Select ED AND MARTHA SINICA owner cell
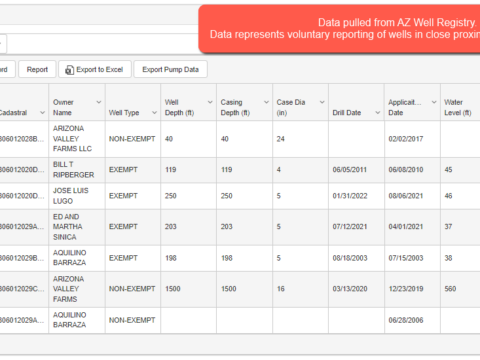 (x=77, y=227)
